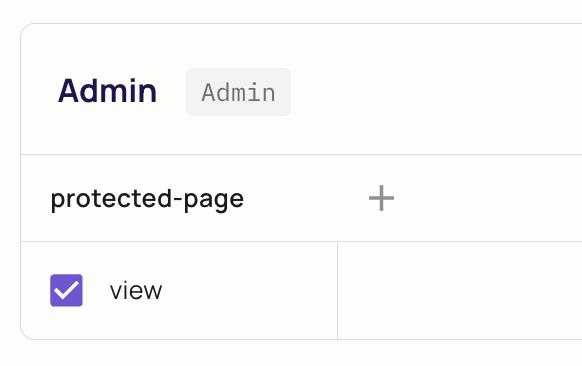
Task: Click the protected-page resource name
Action: point(147,199)
